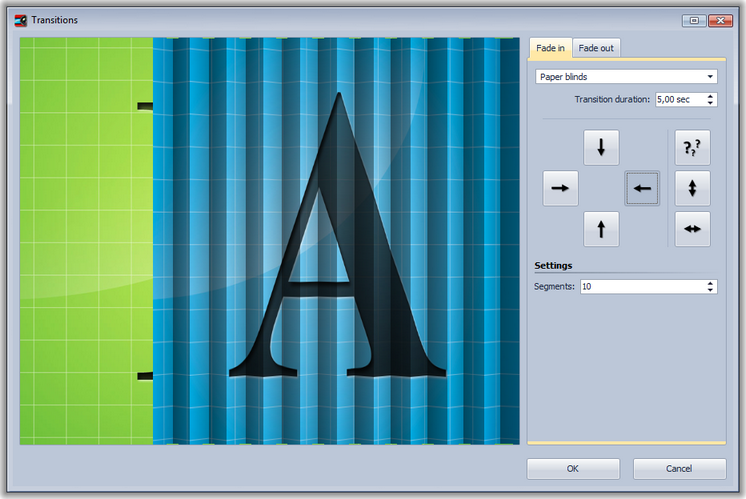
Task: Select the horizontal double-arrow direction button
Action: [x=692, y=229]
